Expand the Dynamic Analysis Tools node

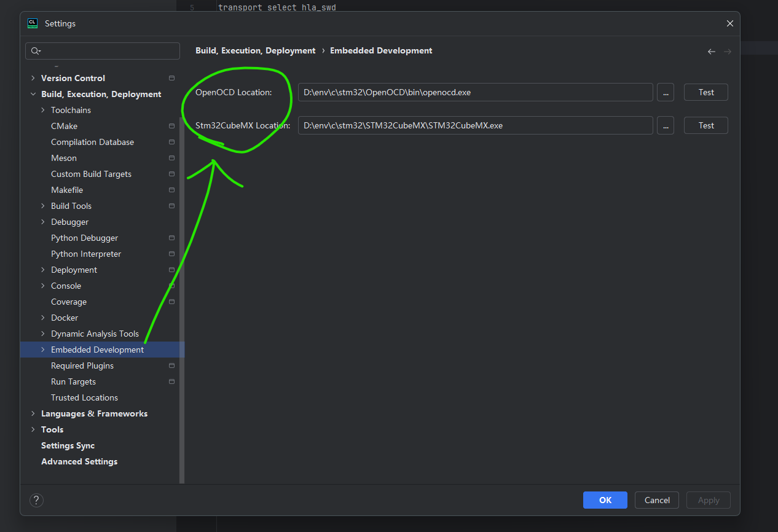click(42, 334)
